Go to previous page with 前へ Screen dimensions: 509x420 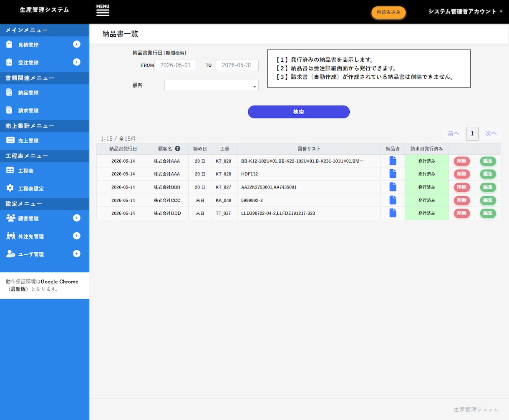454,133
